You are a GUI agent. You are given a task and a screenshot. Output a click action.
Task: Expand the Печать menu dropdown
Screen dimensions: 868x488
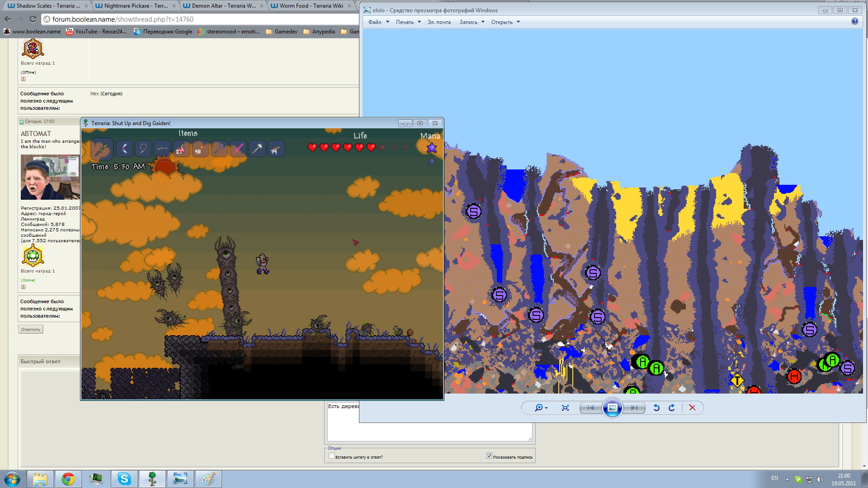point(408,22)
